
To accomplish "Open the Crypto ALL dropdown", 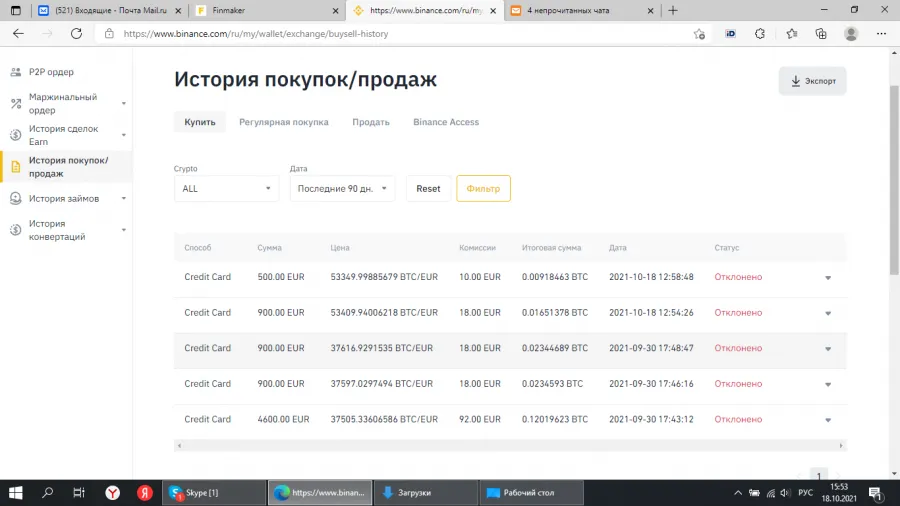I will point(226,188).
